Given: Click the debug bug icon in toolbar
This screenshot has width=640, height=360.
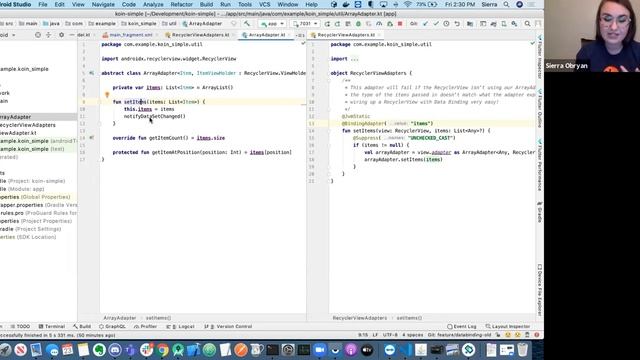Looking at the screenshot, I should tap(358, 24).
